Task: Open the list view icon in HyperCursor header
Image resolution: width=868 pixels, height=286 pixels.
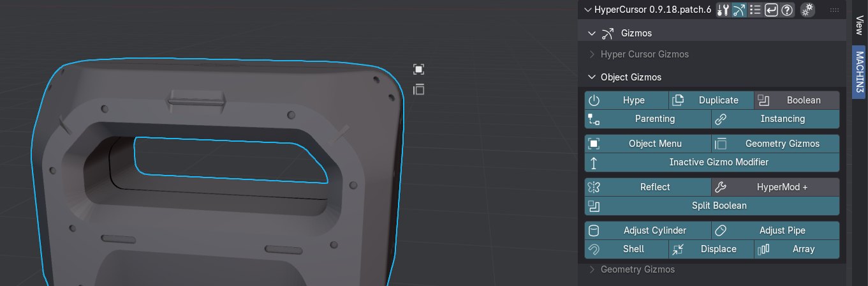Action: click(x=755, y=10)
